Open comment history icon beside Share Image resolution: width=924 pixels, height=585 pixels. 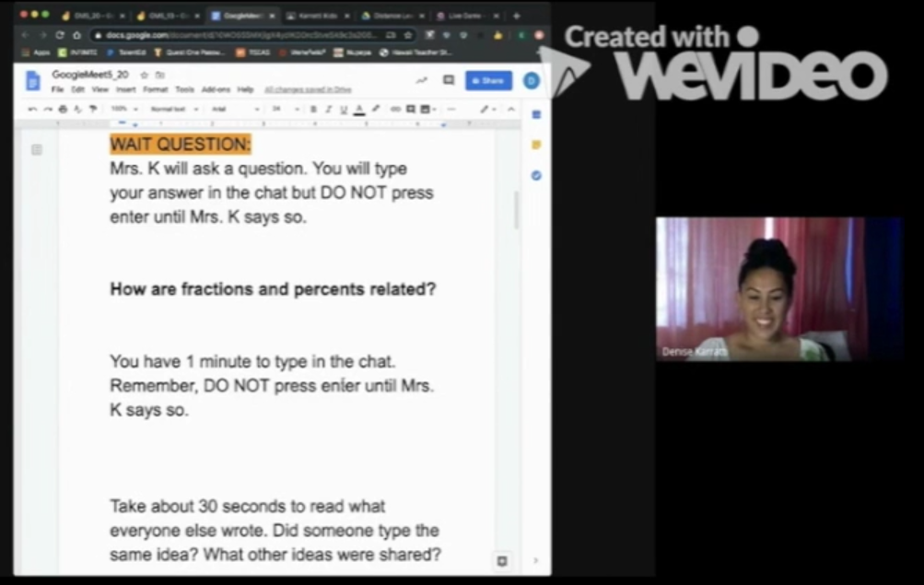pos(449,80)
